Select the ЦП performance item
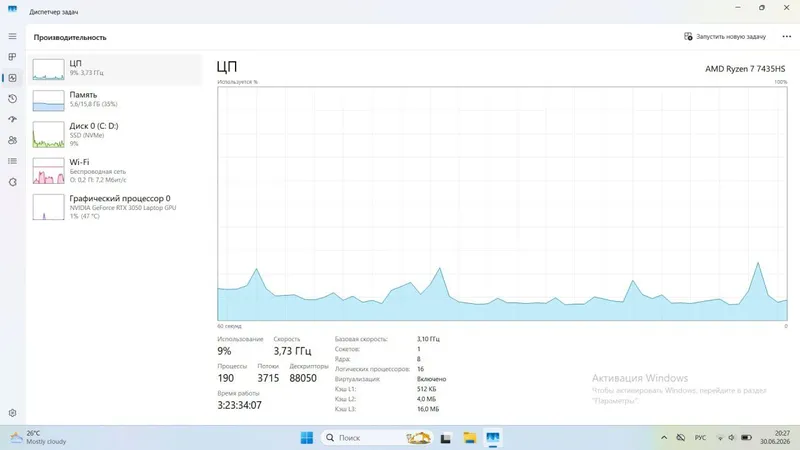800x450 pixels. point(116,69)
